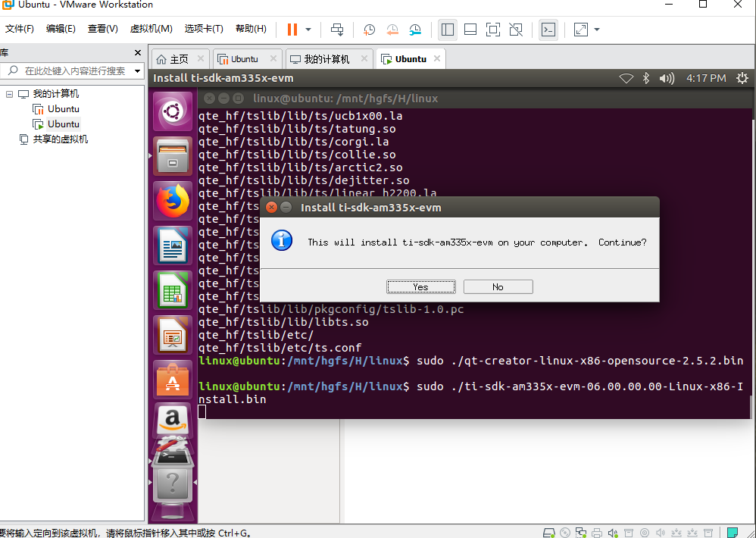Click the stretch guest display icon
Screen dimensions: 756x538
[x=581, y=30]
